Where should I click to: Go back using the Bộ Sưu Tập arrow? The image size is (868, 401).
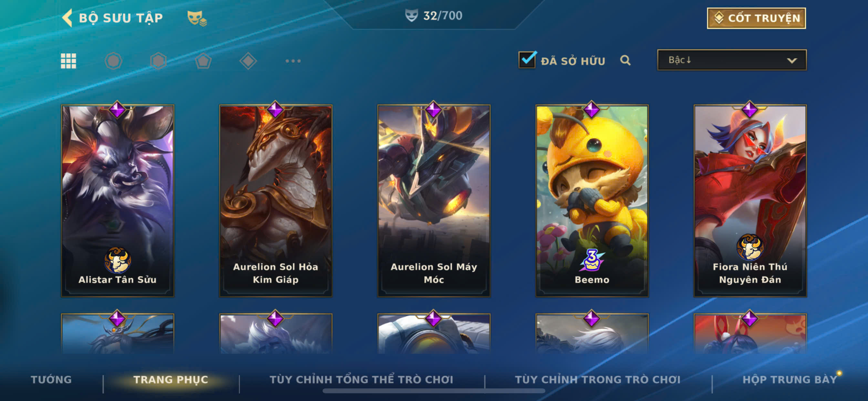67,18
